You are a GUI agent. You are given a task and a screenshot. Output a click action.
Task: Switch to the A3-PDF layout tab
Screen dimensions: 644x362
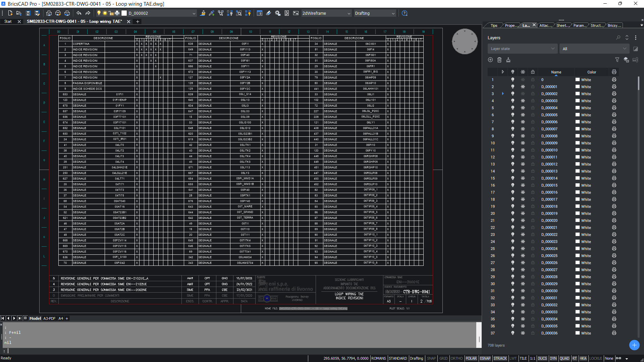click(49, 318)
